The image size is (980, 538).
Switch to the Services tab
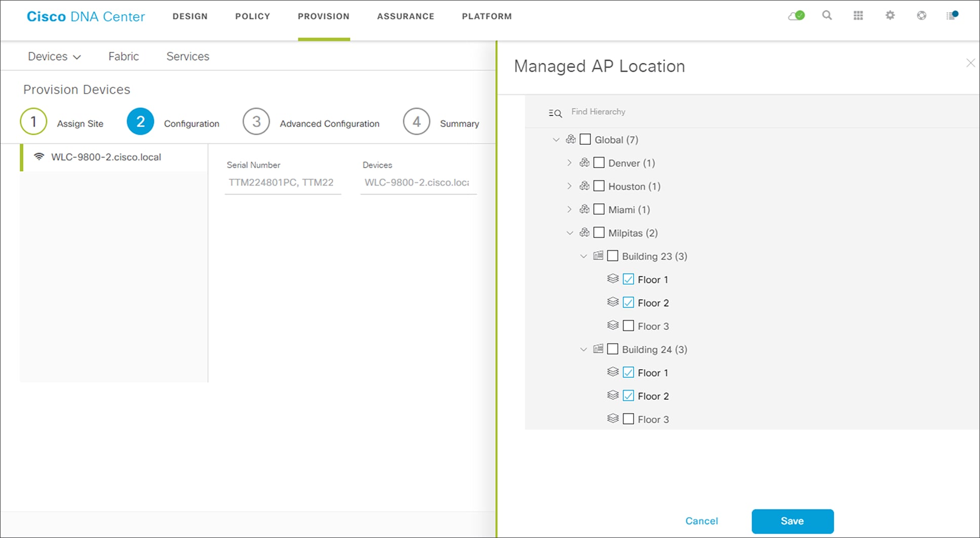click(188, 56)
